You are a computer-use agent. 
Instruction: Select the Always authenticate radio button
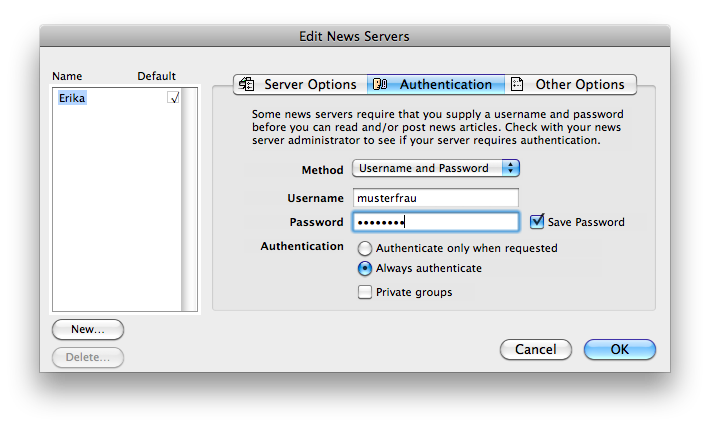point(365,269)
